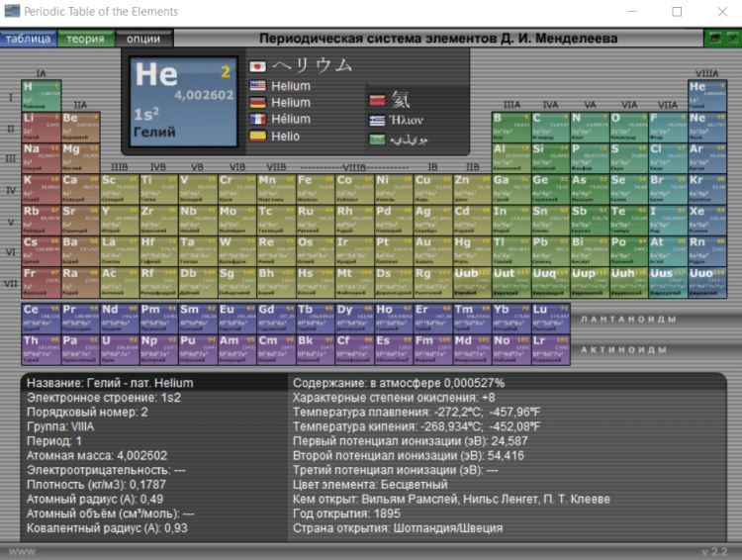
Task: Click the 'Цвет элемента: Бесцветный' line
Action: 370,485
